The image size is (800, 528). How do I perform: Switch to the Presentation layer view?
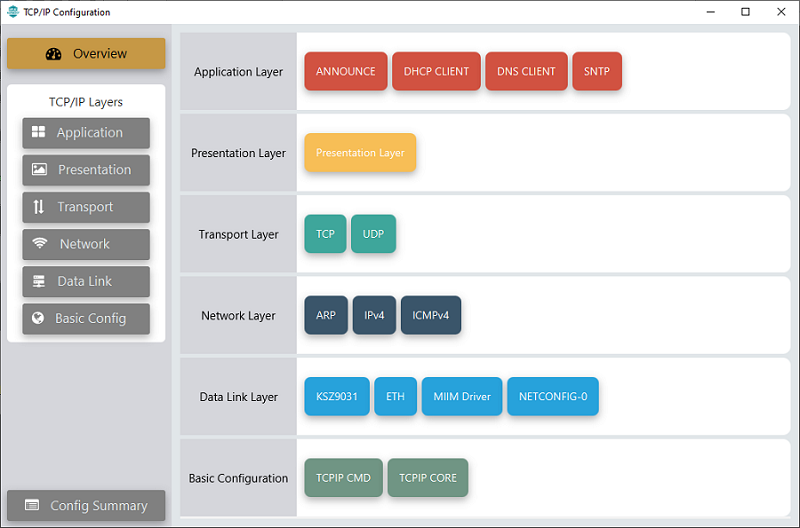[86, 170]
